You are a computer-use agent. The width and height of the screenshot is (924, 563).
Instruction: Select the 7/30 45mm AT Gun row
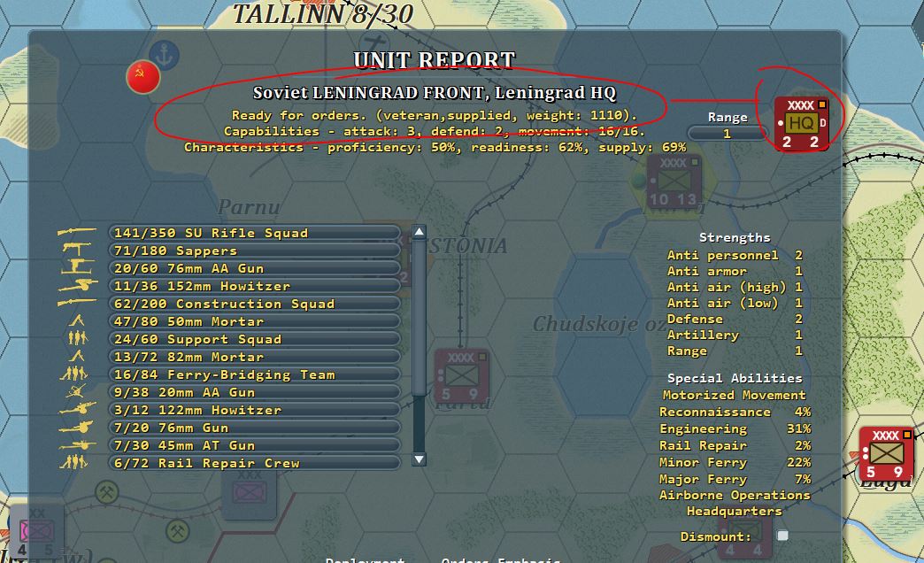coord(255,445)
